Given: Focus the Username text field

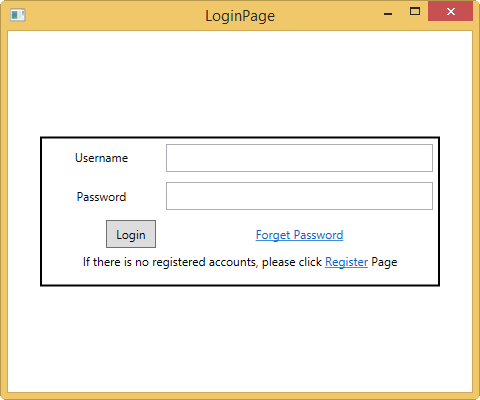Looking at the screenshot, I should [x=299, y=158].
